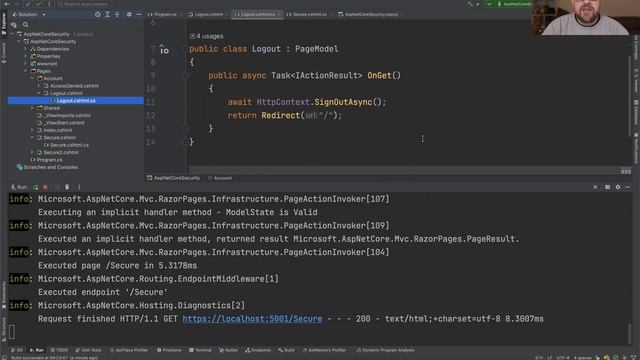
Task: Open Dynamic Program Analysis tab
Action: tap(385, 350)
